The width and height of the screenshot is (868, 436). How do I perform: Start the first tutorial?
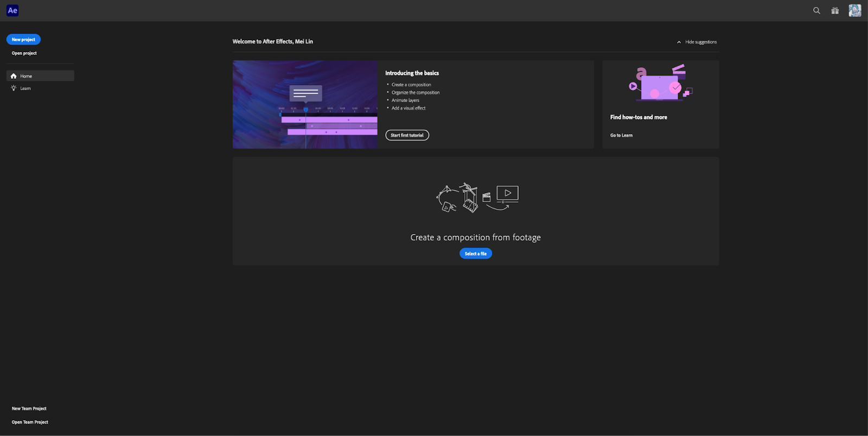(407, 135)
